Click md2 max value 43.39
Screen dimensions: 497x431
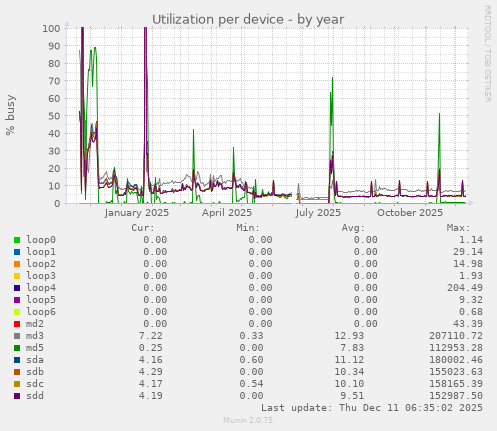[468, 324]
